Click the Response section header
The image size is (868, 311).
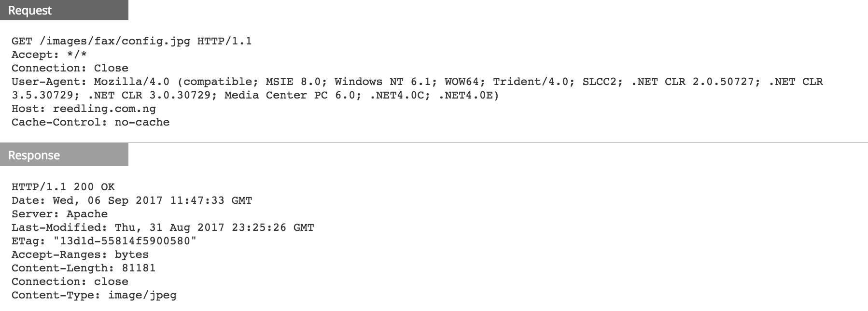click(34, 155)
